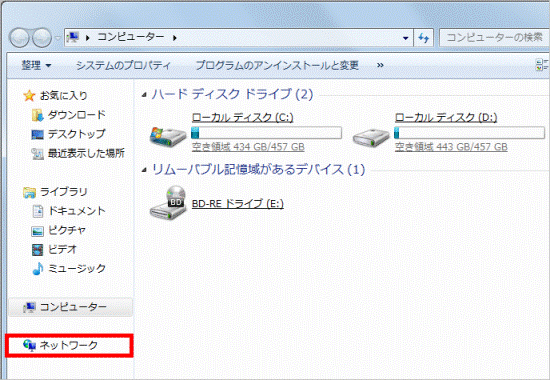Viewport: 550px width, 380px height.
Task: Click the computer icon in the address bar
Action: click(73, 37)
